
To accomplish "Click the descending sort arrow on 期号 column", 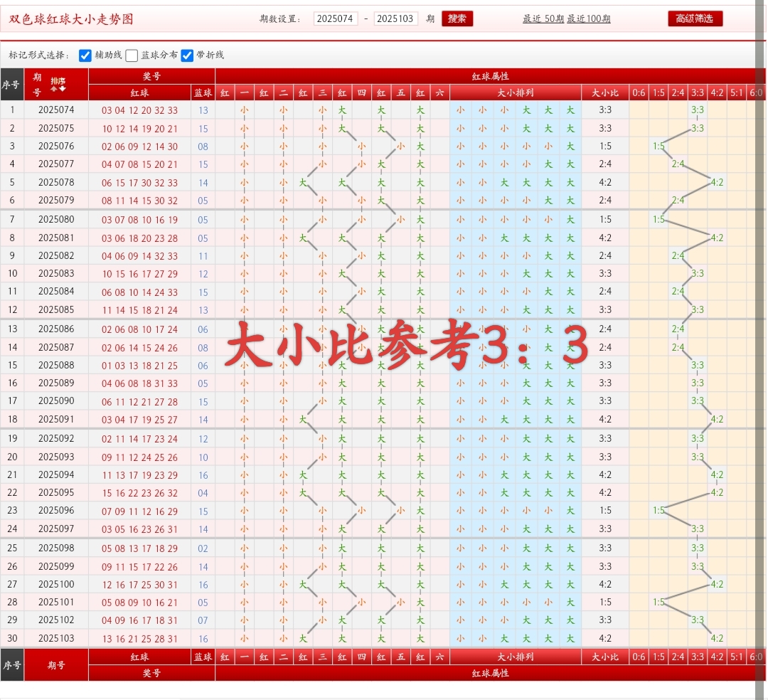I will click(62, 88).
